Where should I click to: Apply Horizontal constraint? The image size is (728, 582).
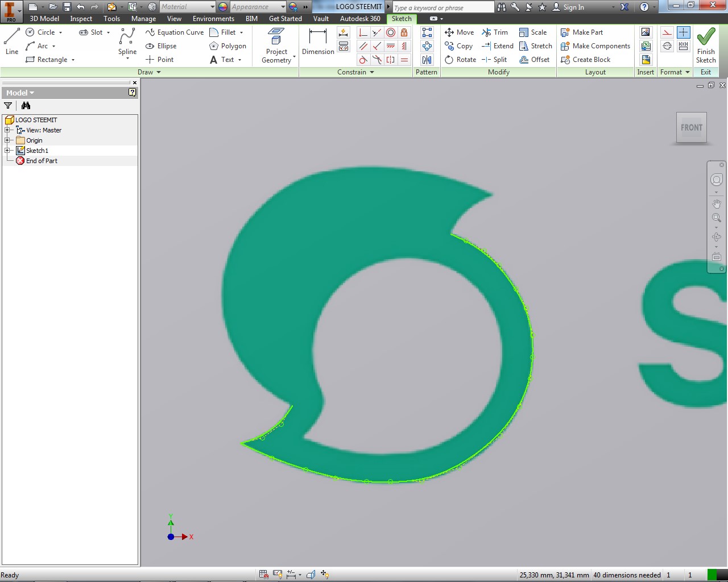coord(391,46)
